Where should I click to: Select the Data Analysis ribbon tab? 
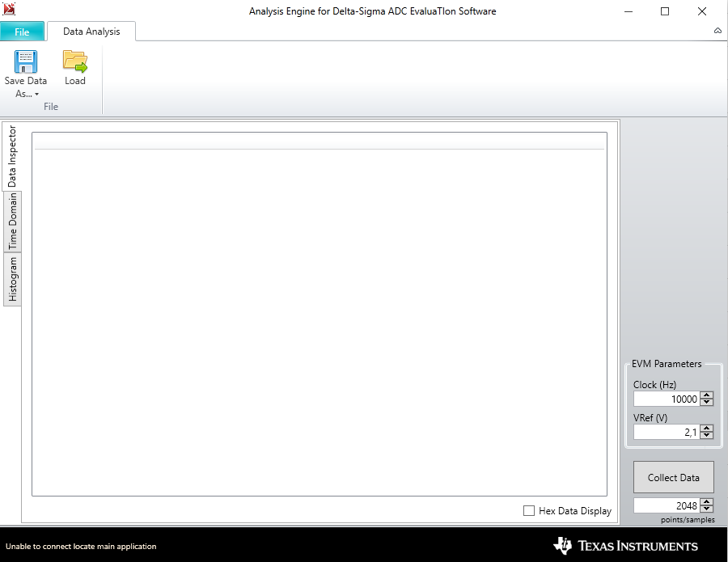91,31
